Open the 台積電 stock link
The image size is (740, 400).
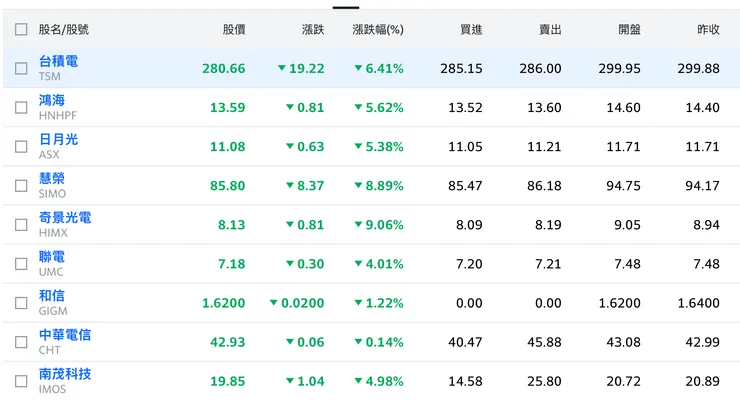[x=59, y=61]
